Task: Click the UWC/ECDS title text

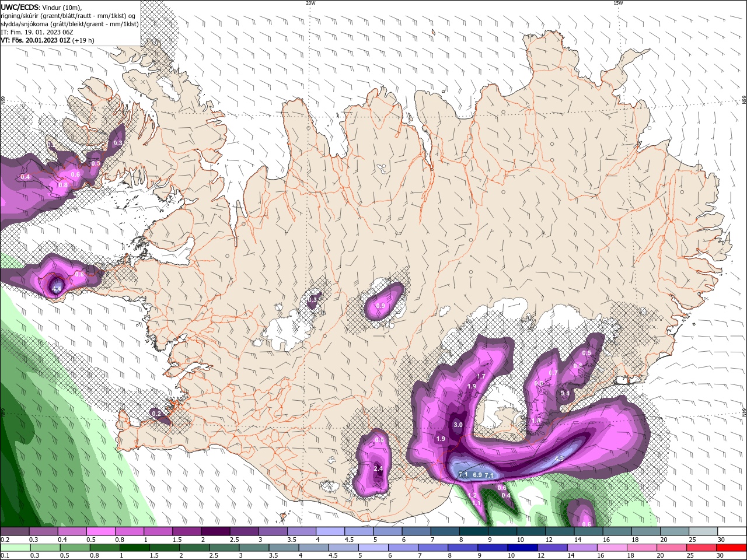Action: click(x=20, y=7)
